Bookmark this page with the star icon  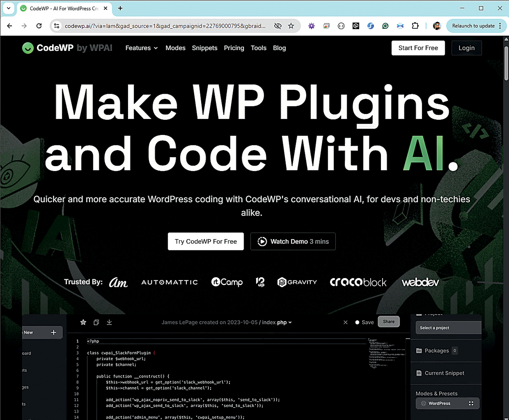291,26
